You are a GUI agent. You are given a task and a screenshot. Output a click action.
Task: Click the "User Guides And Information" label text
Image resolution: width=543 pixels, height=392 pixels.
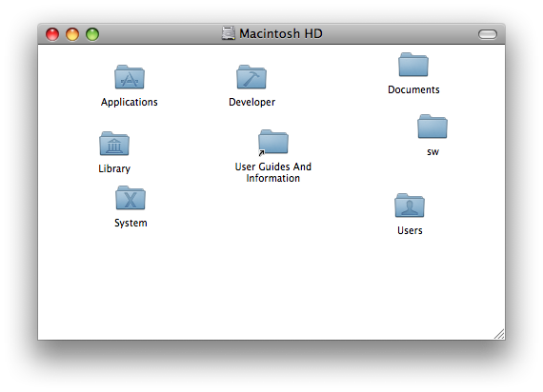click(272, 172)
